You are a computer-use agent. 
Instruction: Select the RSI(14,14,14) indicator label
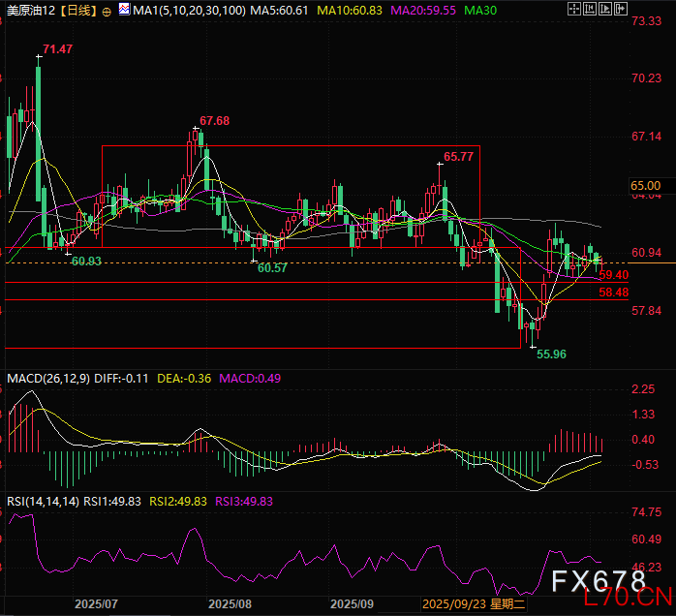pos(43,501)
